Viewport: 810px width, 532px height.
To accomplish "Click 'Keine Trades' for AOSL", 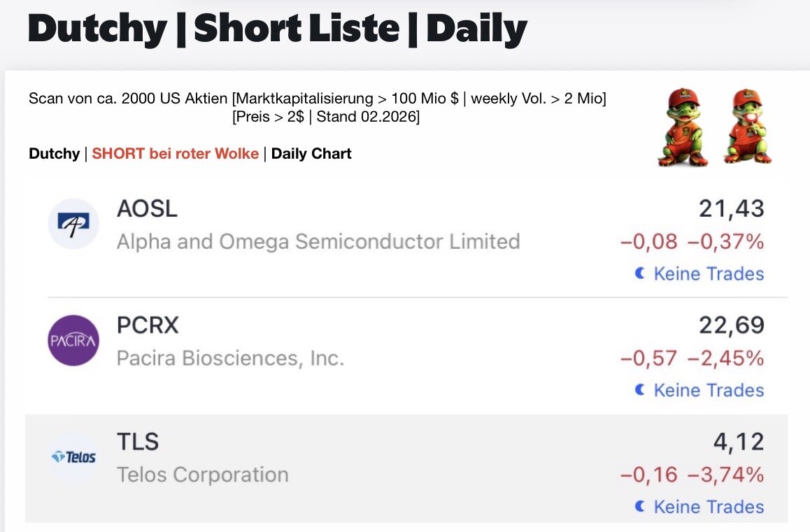I will 709,274.
